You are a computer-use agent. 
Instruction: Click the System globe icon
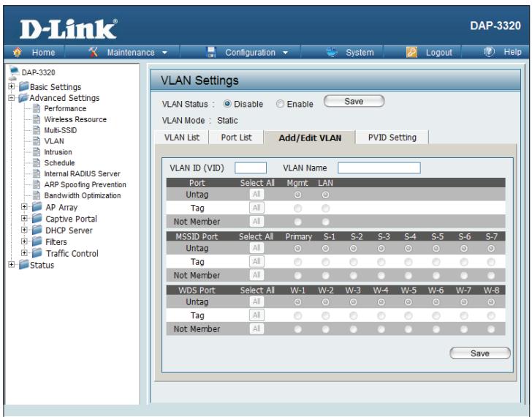tap(332, 52)
